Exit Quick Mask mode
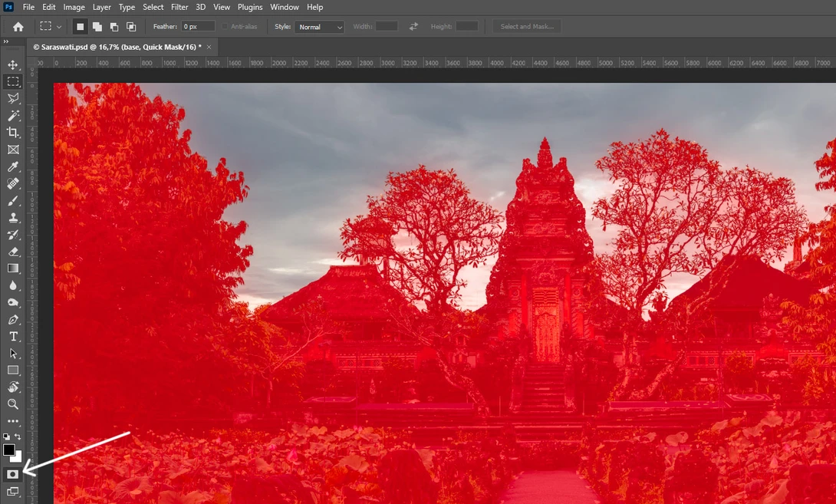This screenshot has width=836, height=504. click(x=13, y=474)
